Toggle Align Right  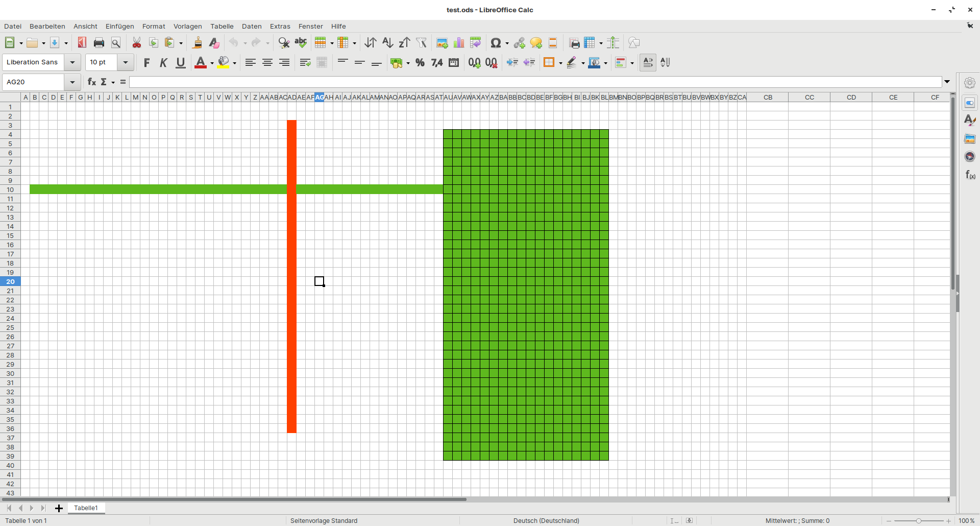tap(284, 62)
